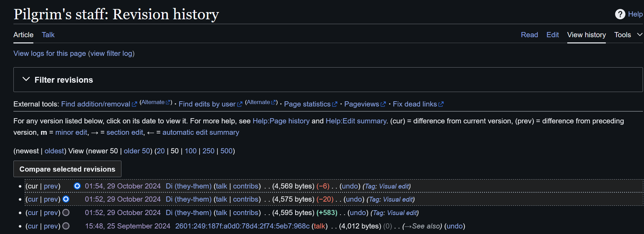Show 500 revisions per page

tap(226, 151)
